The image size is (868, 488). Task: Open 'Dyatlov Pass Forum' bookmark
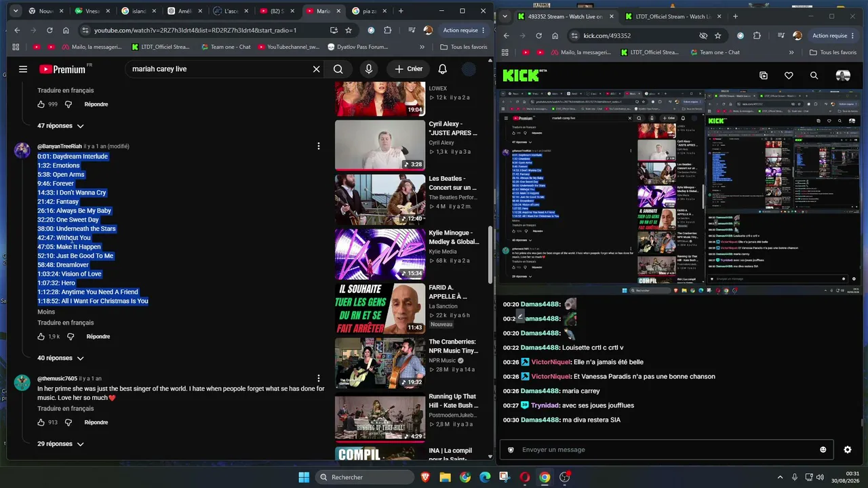[x=357, y=47]
